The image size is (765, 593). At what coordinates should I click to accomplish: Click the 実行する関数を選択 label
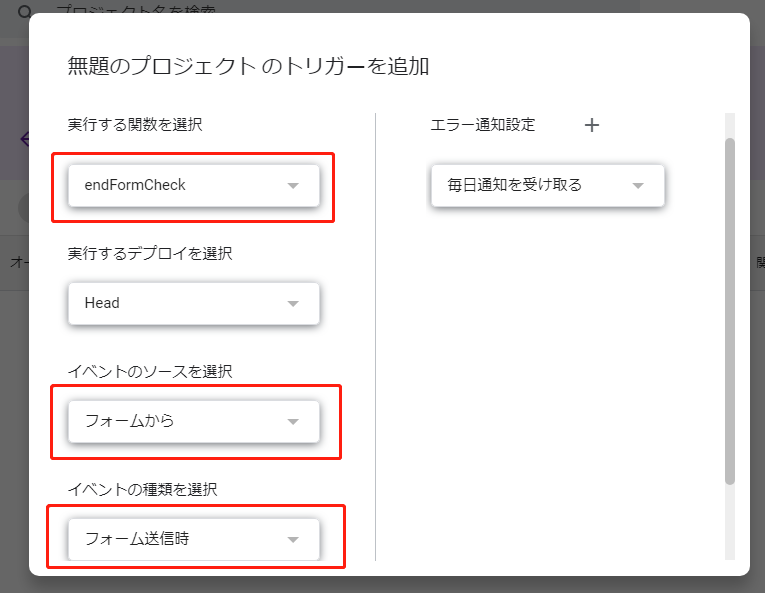coord(135,125)
